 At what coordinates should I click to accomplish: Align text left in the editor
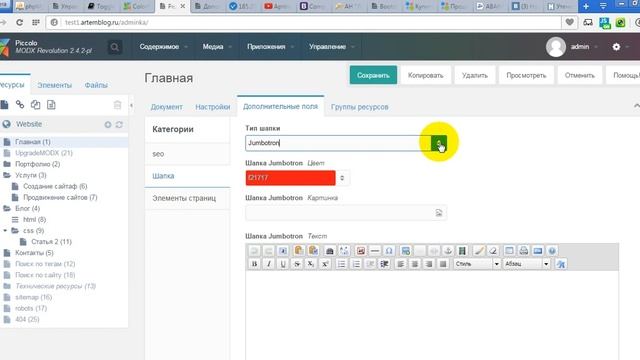coord(400,264)
